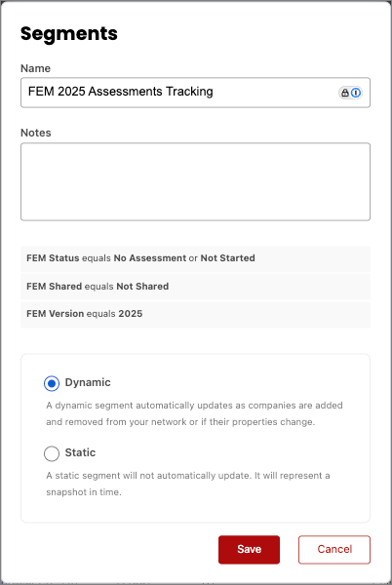Click the Static option label text

click(80, 452)
